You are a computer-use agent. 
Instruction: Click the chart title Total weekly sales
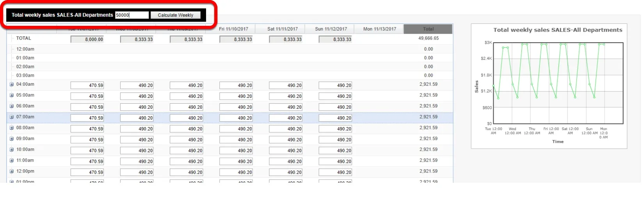click(x=558, y=30)
